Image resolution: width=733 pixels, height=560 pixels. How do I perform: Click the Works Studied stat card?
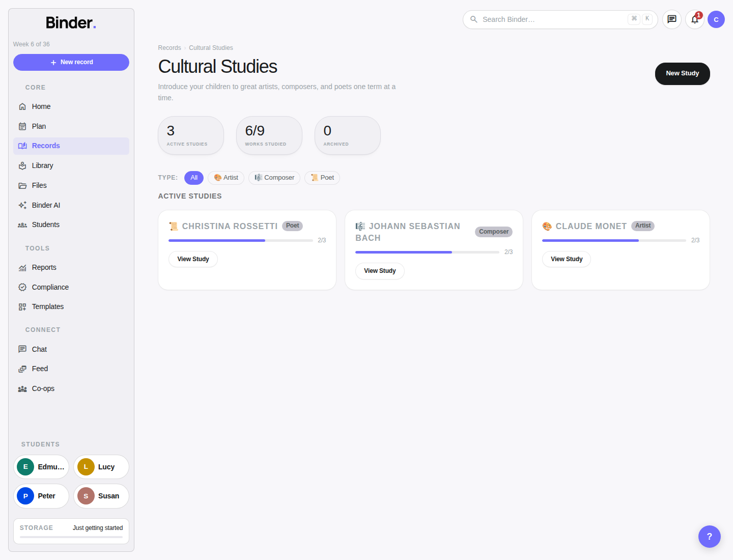269,135
